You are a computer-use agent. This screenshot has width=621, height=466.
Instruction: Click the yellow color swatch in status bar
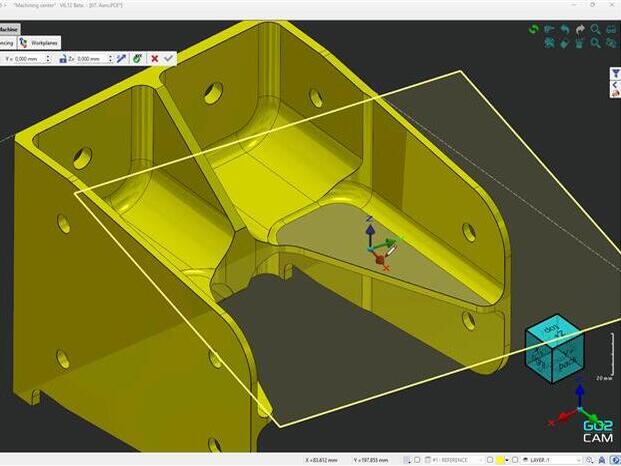[x=500, y=460]
